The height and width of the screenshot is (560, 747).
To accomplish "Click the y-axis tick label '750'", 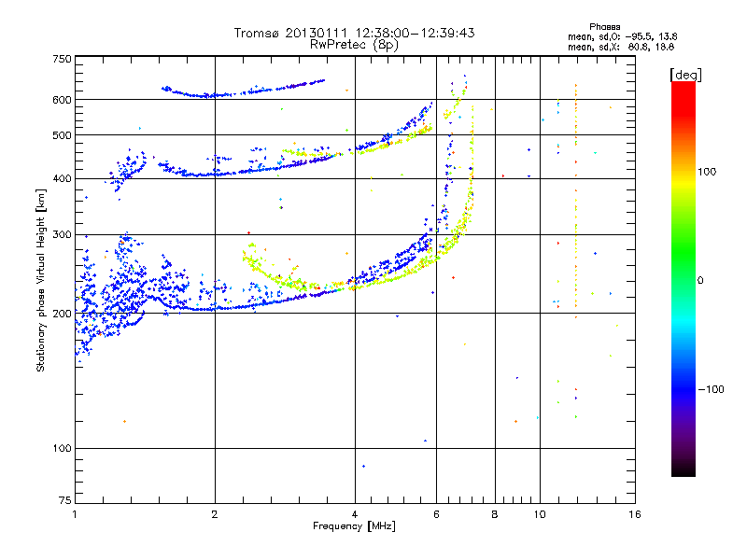I will coord(62,59).
